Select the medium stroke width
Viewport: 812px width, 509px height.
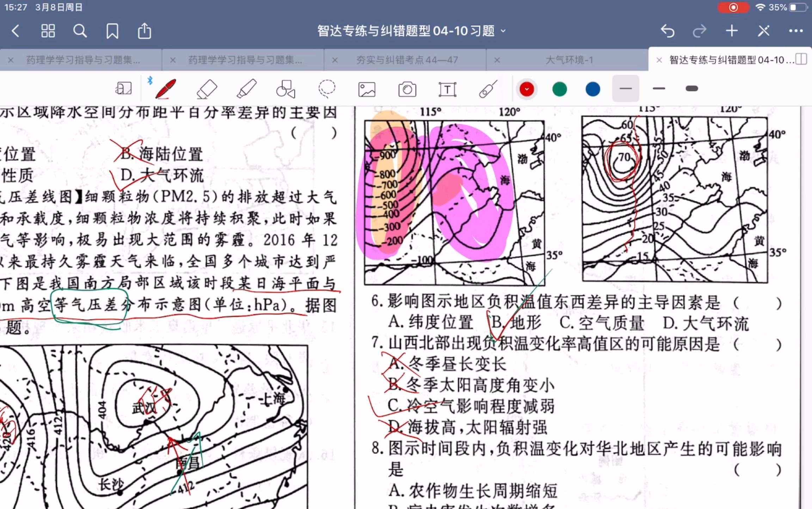tap(659, 88)
